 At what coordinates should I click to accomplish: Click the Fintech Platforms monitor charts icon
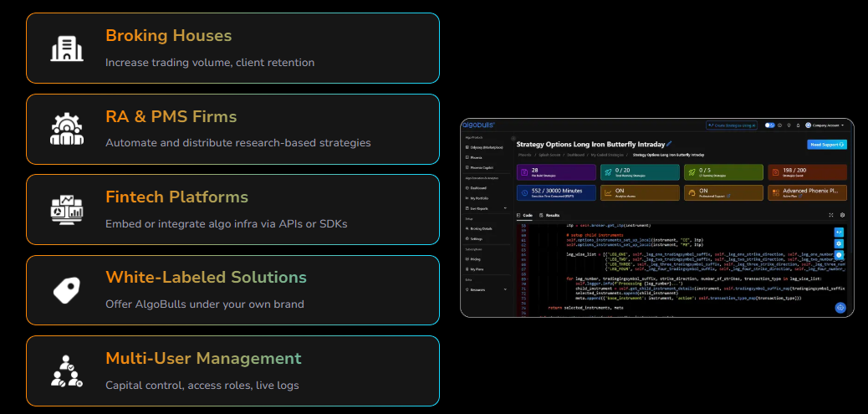[x=66, y=210]
